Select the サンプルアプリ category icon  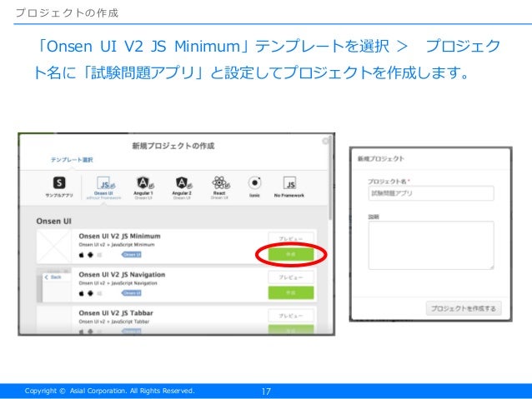(59, 182)
